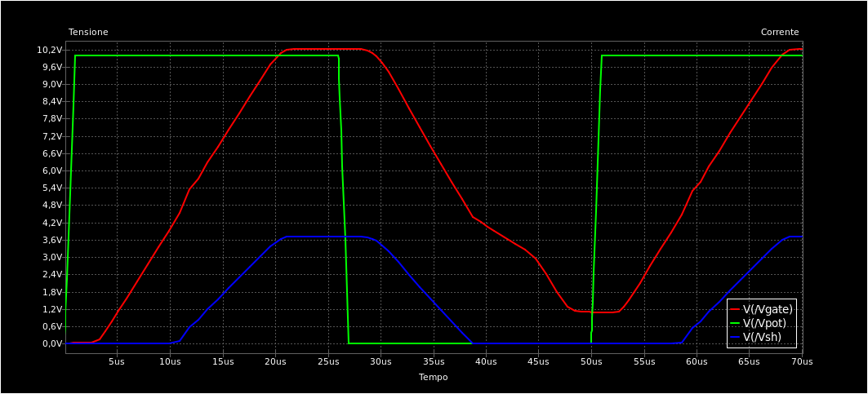This screenshot has height=394, width=868.
Task: Click the 3,6V y-axis tick label
Action: click(x=52, y=240)
